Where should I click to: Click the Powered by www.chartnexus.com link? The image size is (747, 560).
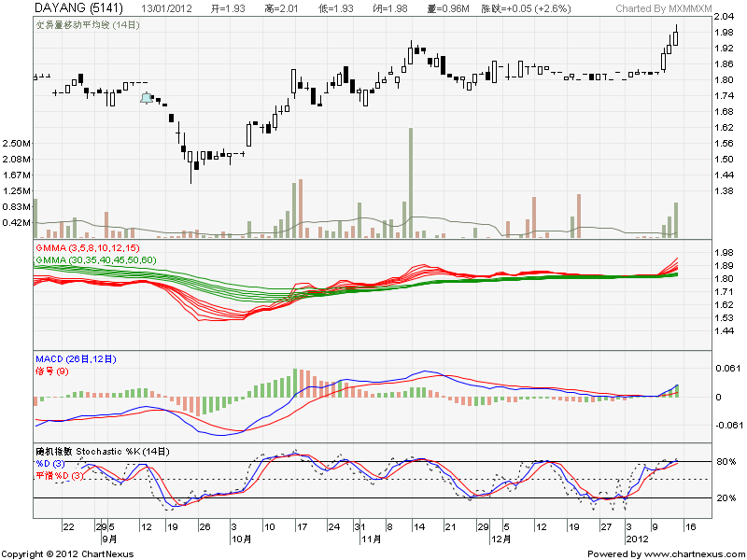(x=654, y=553)
